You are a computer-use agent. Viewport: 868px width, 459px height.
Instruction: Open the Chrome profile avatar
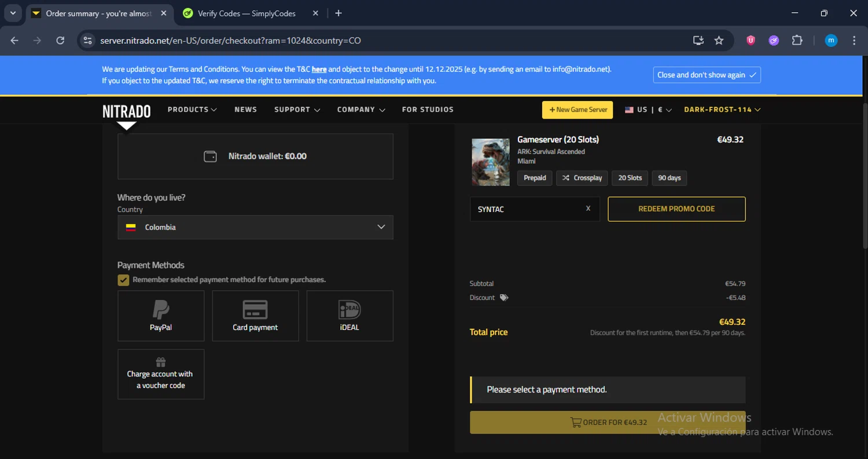tap(831, 40)
